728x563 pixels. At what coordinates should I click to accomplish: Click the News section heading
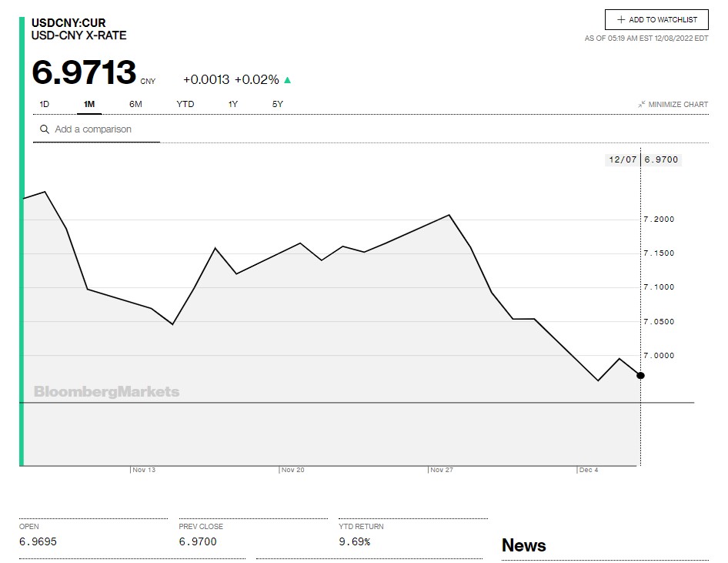tap(523, 545)
